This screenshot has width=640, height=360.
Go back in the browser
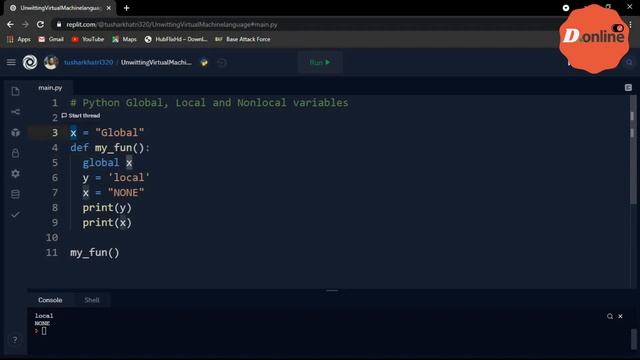click(10, 24)
